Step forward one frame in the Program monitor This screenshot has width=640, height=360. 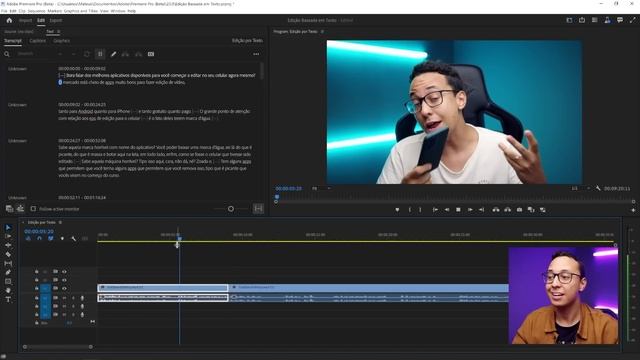(470, 209)
